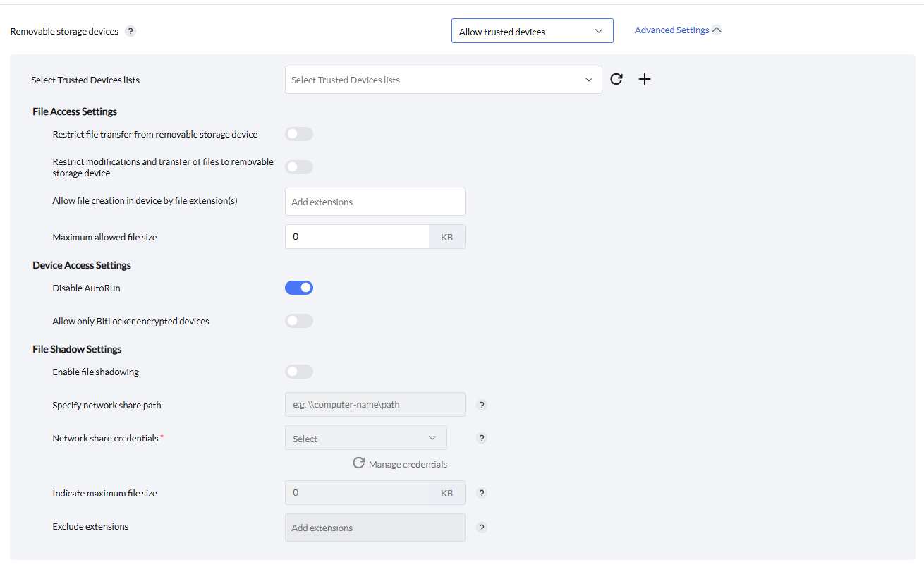
Task: Open the Allow trusted devices dropdown
Action: [x=532, y=31]
